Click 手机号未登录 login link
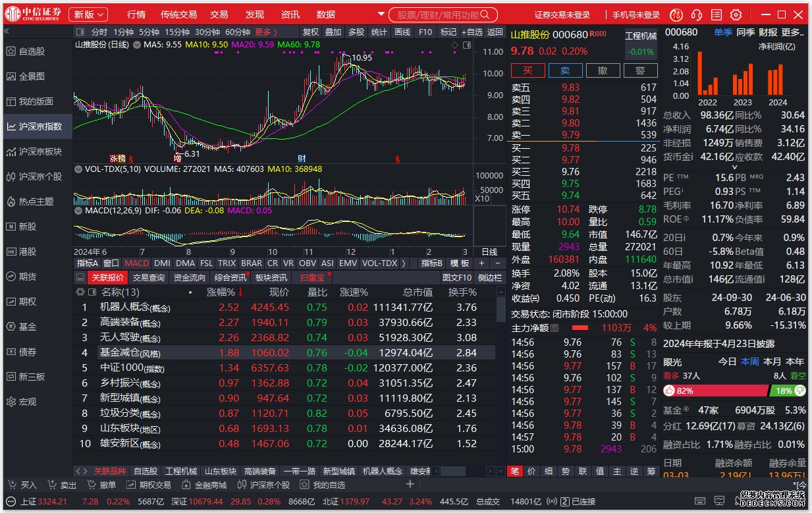Image resolution: width=812 pixels, height=513 pixels. pyautogui.click(x=636, y=14)
